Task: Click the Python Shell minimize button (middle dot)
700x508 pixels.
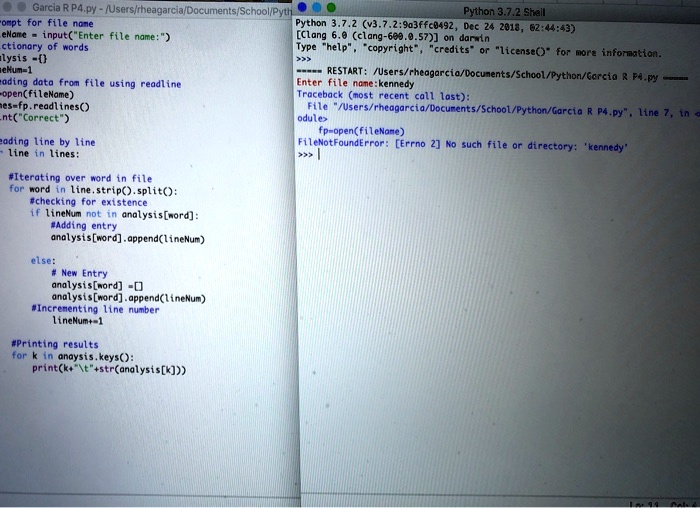Action: [x=317, y=7]
